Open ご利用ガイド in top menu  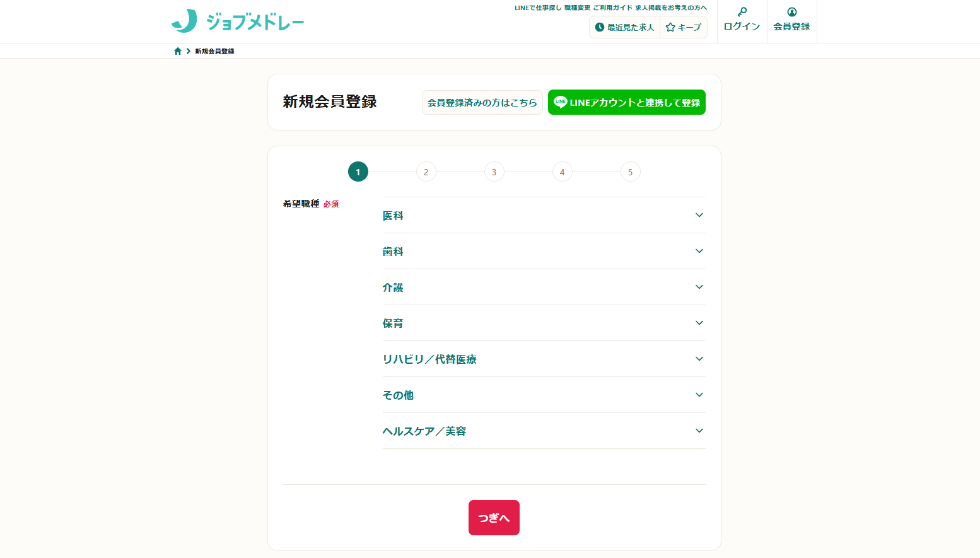612,8
